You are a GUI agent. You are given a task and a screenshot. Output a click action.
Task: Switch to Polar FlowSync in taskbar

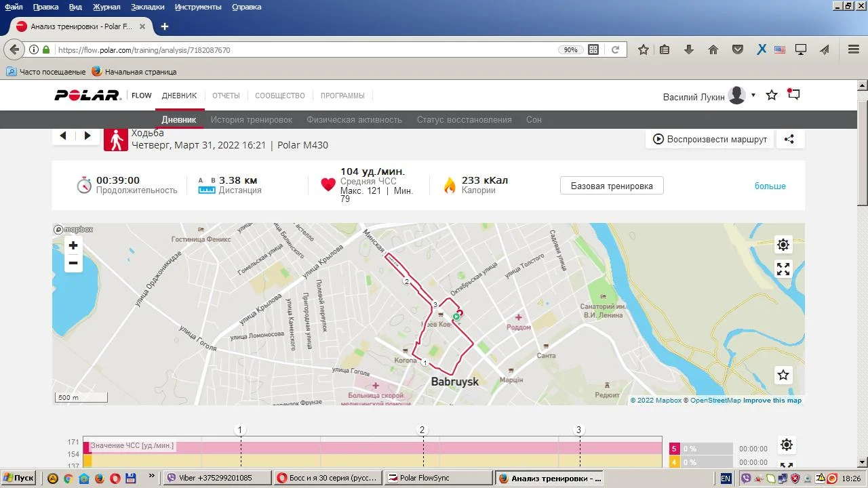click(x=437, y=478)
